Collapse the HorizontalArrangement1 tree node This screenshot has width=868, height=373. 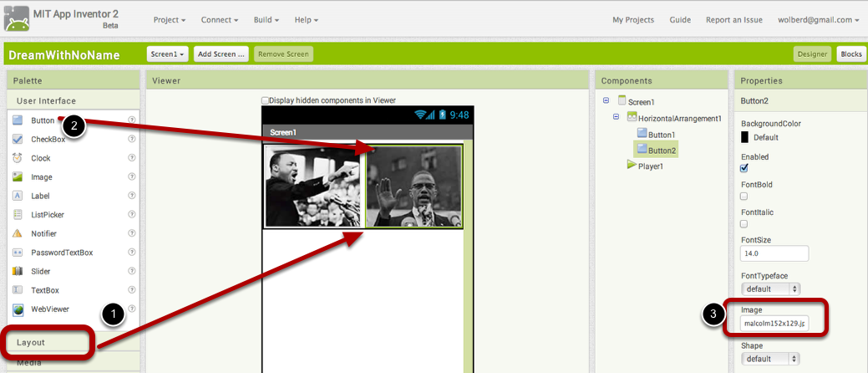click(617, 117)
